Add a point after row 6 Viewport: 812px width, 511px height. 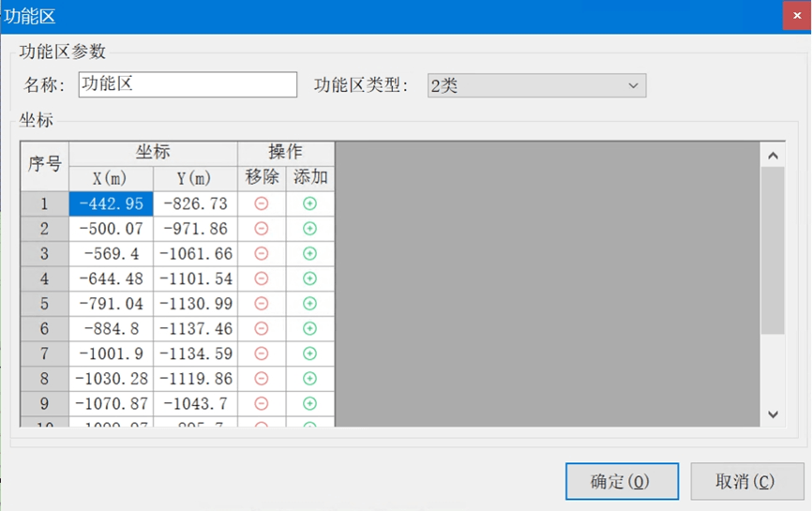coord(309,328)
